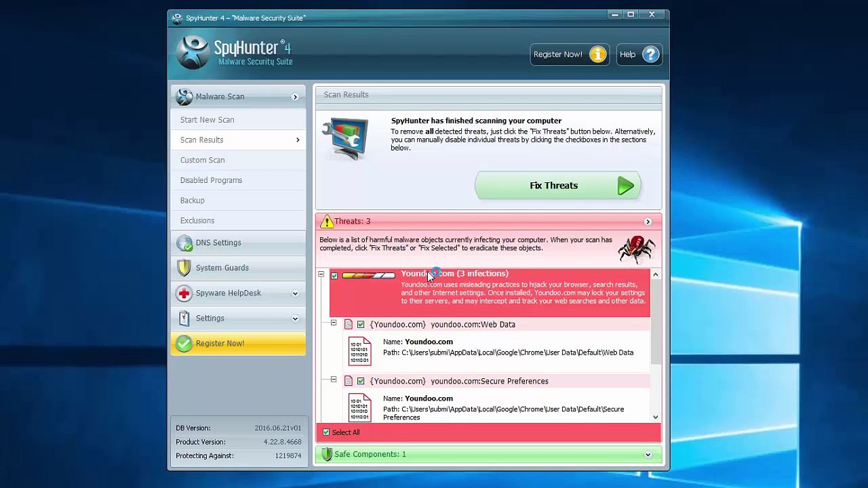Expand the Safe Components: 1 section arrow
The image size is (868, 488).
coord(648,455)
